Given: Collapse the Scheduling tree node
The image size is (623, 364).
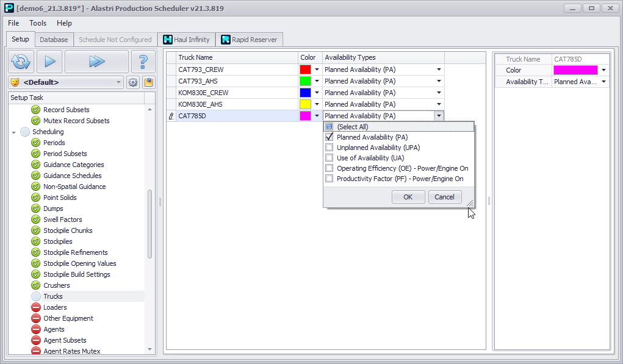Looking at the screenshot, I should [14, 132].
